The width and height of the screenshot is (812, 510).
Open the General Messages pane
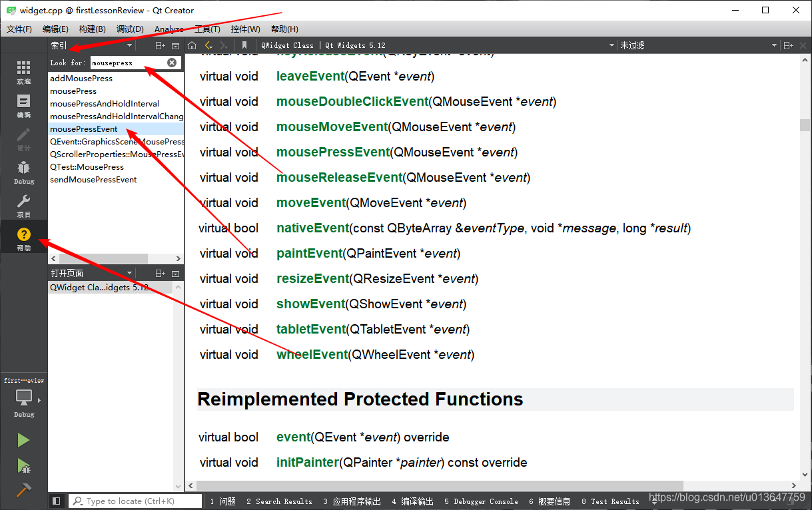(x=550, y=501)
